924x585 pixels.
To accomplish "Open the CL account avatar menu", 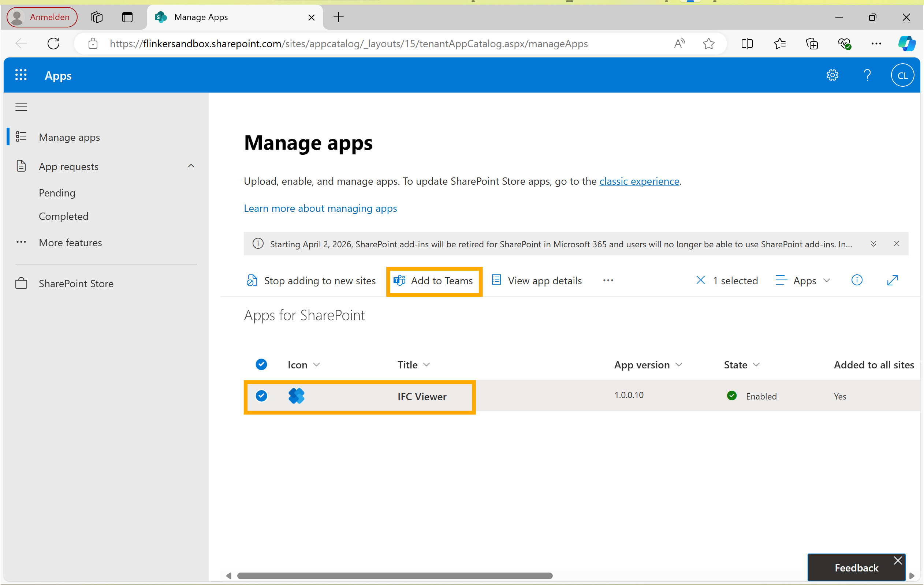I will pyautogui.click(x=902, y=75).
